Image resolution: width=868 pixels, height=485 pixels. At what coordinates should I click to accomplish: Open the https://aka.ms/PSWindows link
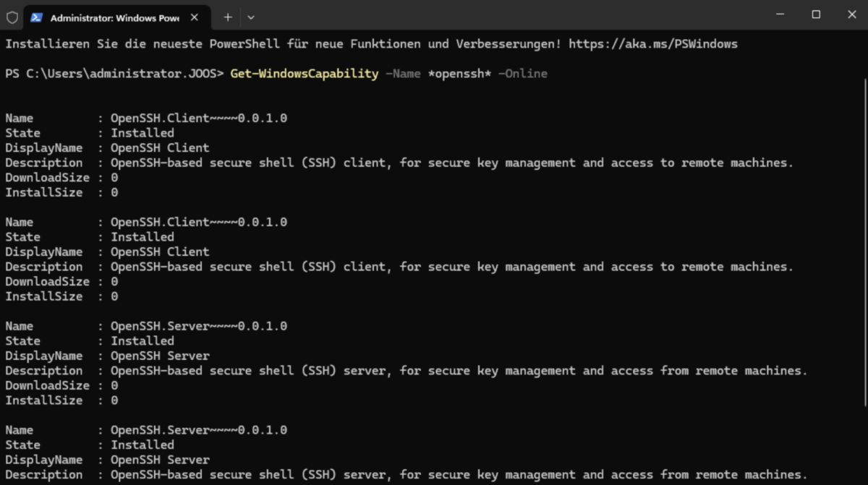(x=652, y=44)
